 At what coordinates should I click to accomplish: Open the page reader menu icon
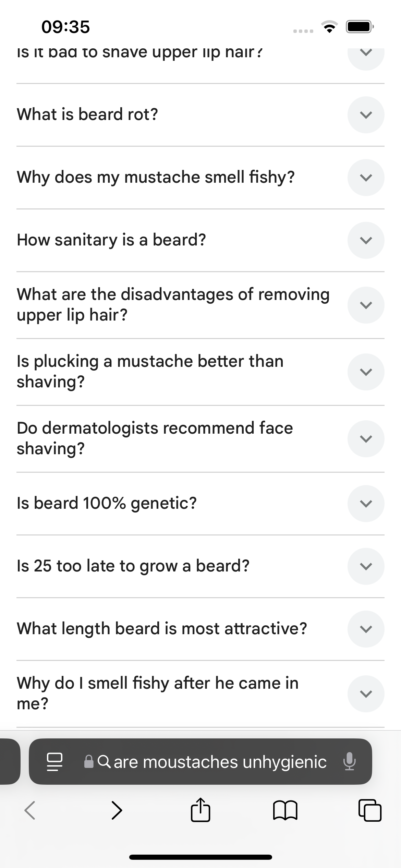[x=54, y=762]
